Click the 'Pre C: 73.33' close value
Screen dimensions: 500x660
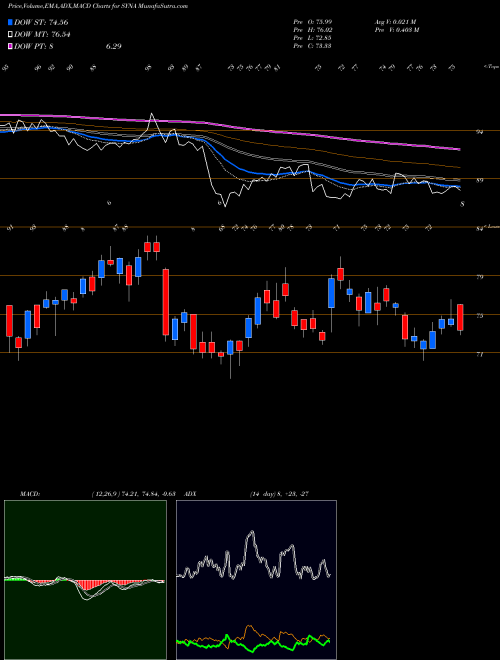click(x=312, y=46)
